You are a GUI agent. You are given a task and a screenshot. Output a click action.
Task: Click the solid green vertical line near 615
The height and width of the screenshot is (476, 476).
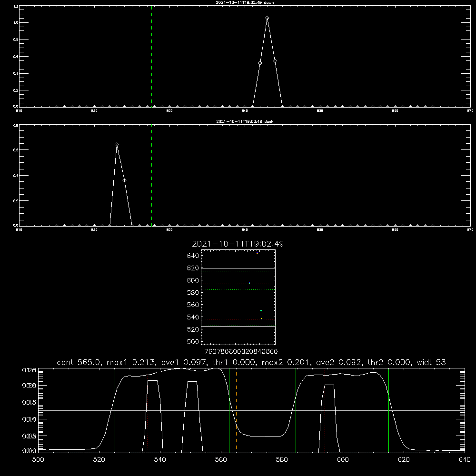(x=388, y=410)
